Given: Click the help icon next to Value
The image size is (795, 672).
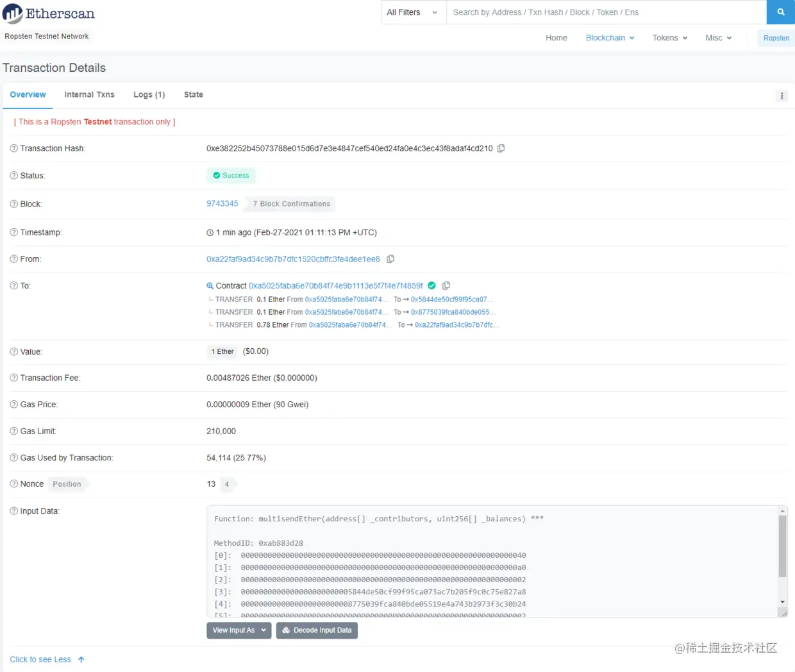Looking at the screenshot, I should 13,351.
